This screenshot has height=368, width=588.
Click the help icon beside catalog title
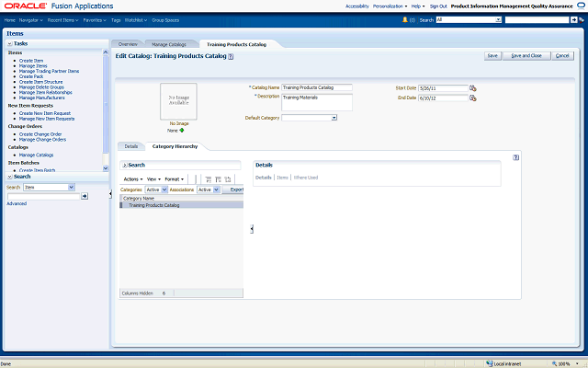pos(231,56)
